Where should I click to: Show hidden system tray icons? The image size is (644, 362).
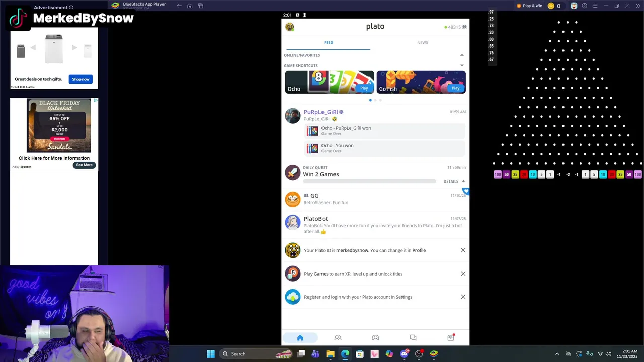(x=557, y=354)
